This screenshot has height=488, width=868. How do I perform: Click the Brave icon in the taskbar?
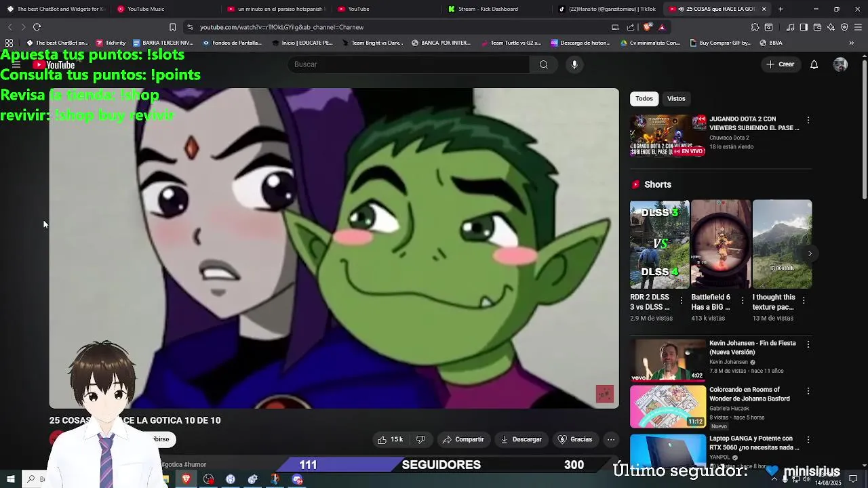(x=186, y=479)
